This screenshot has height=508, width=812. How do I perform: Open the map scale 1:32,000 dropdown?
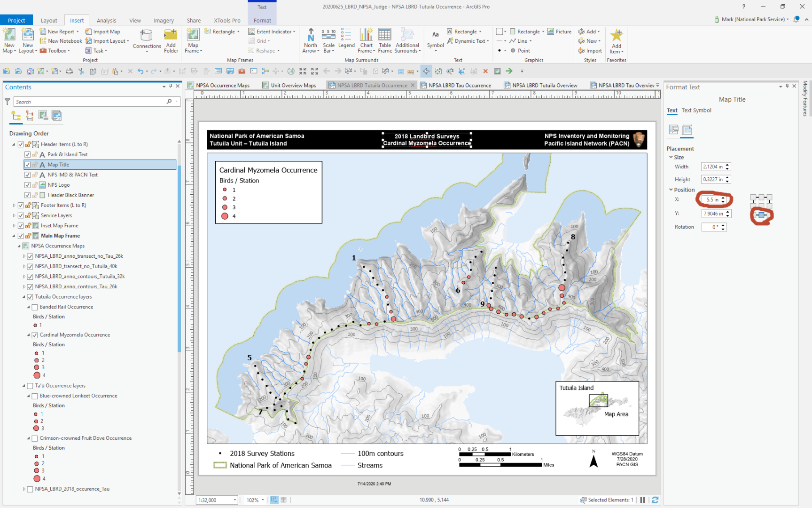tap(234, 500)
